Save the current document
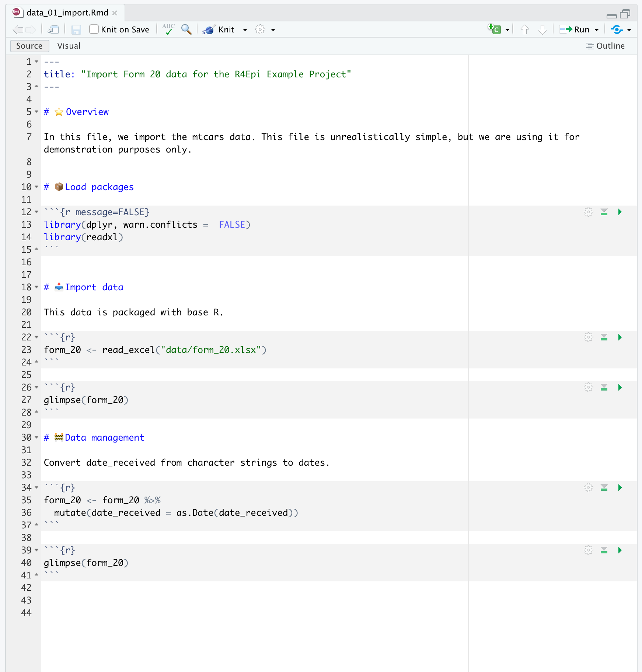Image resolution: width=642 pixels, height=672 pixels. click(76, 30)
